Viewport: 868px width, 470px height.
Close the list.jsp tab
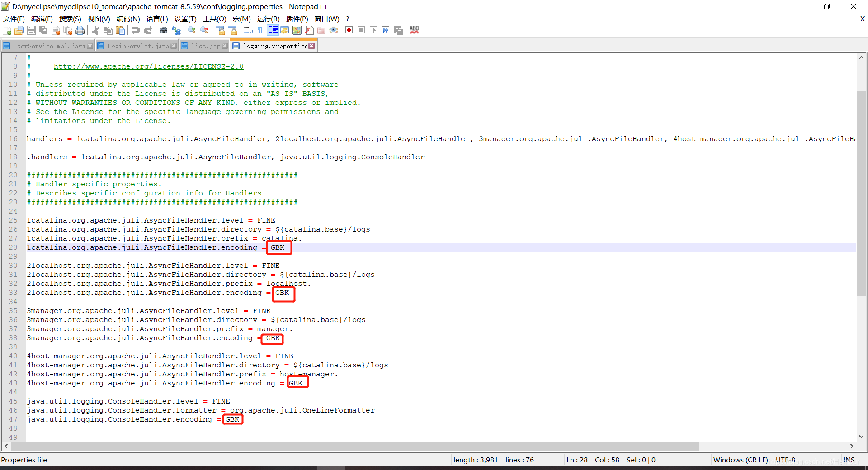coord(225,46)
